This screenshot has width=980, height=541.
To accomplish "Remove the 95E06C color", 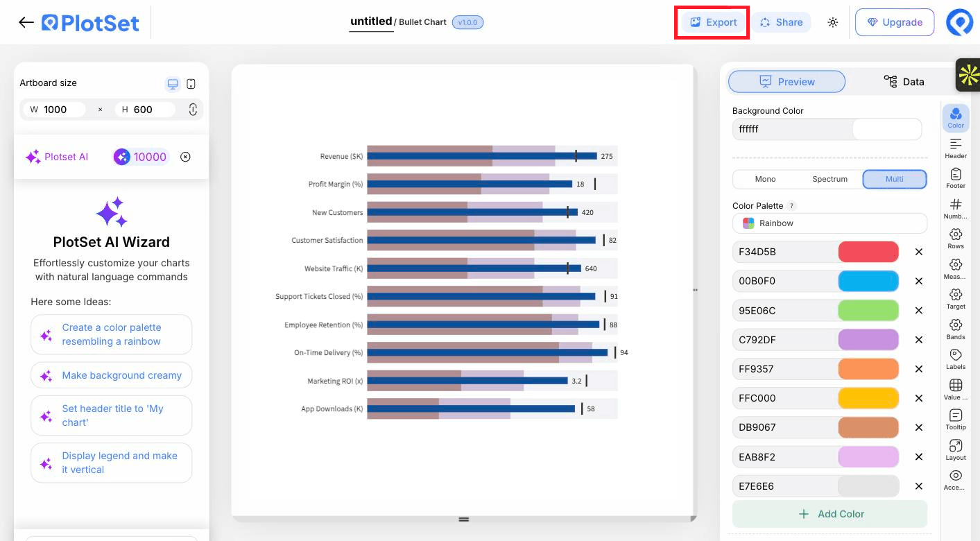I will 919,311.
